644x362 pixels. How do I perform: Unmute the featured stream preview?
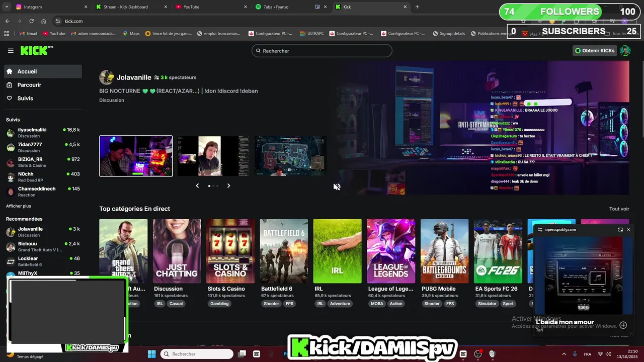click(x=337, y=187)
